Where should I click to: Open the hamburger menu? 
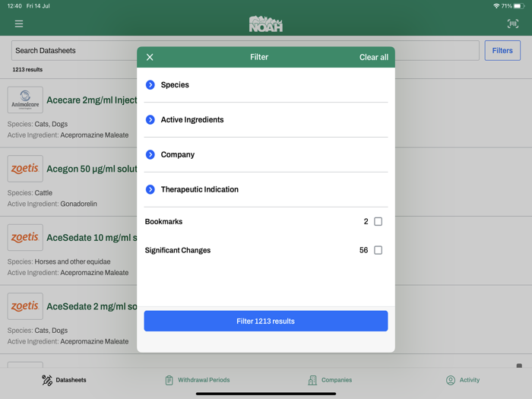[x=19, y=24]
